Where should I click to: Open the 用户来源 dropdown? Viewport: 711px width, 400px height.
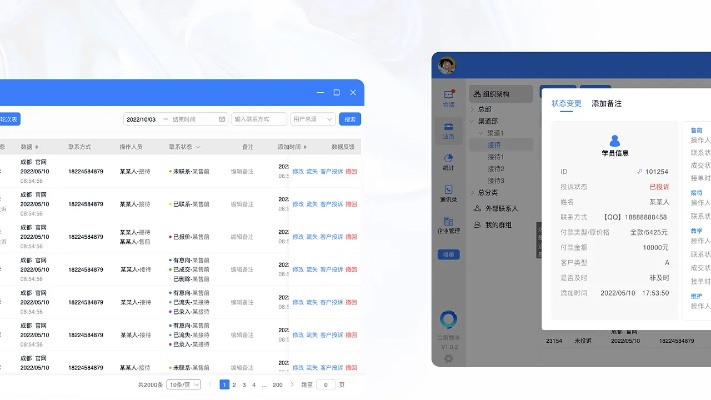[312, 119]
